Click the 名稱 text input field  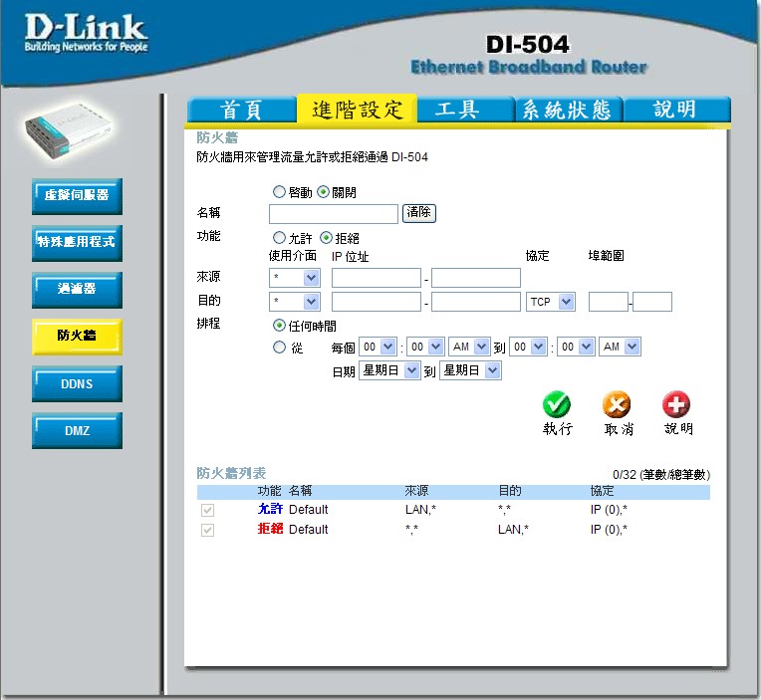[x=333, y=214]
